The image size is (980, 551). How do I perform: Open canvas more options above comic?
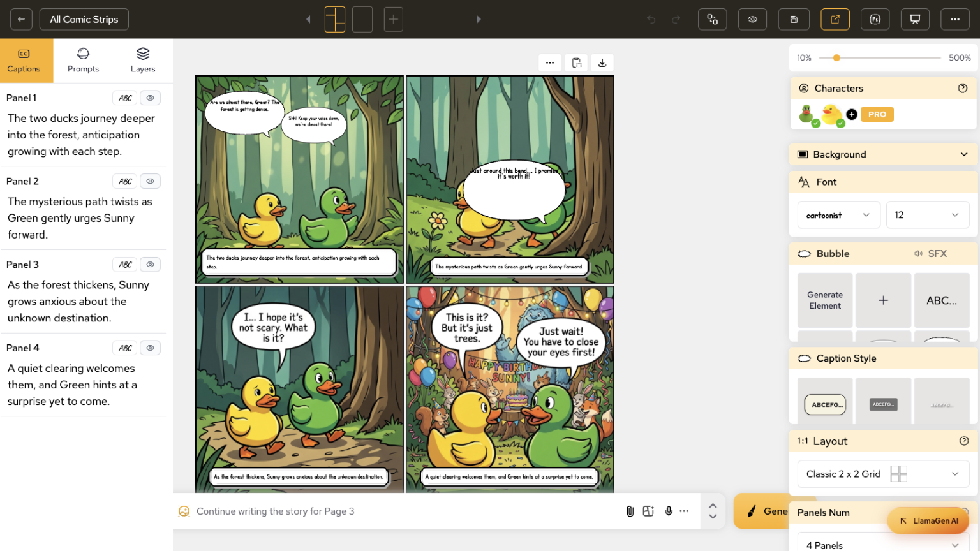[550, 62]
